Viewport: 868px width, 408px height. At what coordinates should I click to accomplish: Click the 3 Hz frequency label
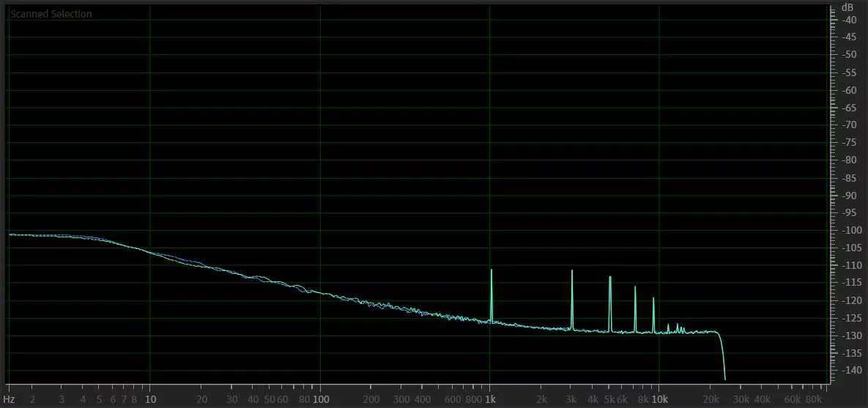[x=62, y=399]
